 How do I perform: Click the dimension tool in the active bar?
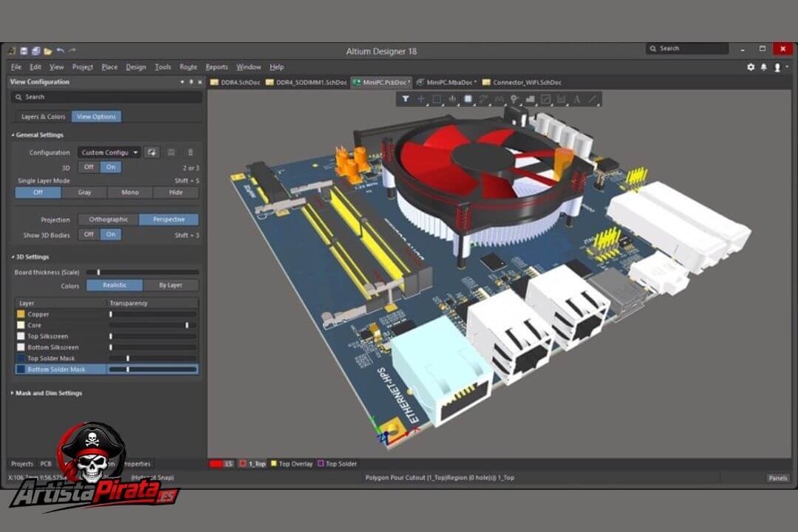tap(562, 99)
